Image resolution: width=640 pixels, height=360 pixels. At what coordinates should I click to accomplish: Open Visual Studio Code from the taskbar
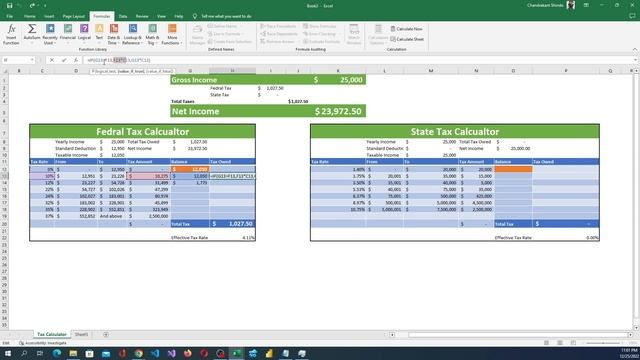pyautogui.click(x=155, y=353)
